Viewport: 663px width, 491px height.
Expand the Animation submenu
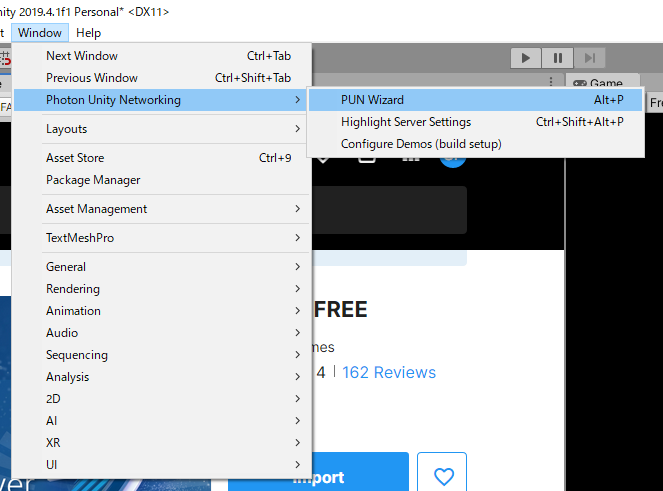[x=162, y=311]
